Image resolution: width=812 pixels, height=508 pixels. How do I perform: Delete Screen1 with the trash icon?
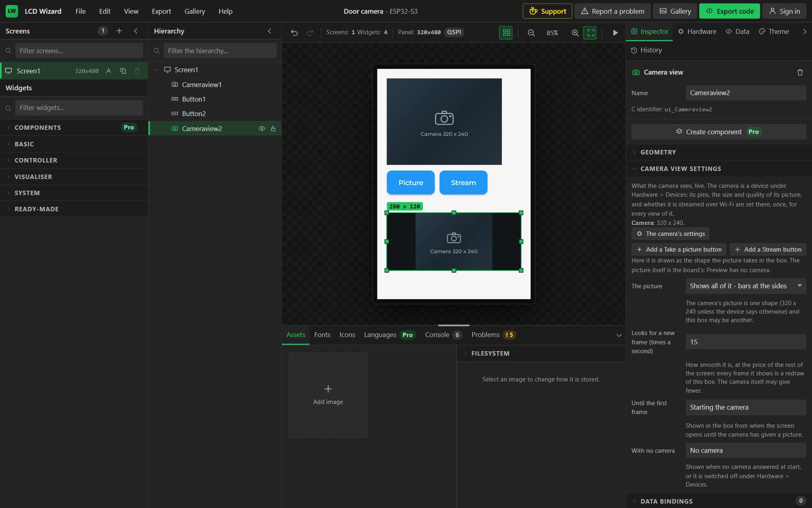137,71
